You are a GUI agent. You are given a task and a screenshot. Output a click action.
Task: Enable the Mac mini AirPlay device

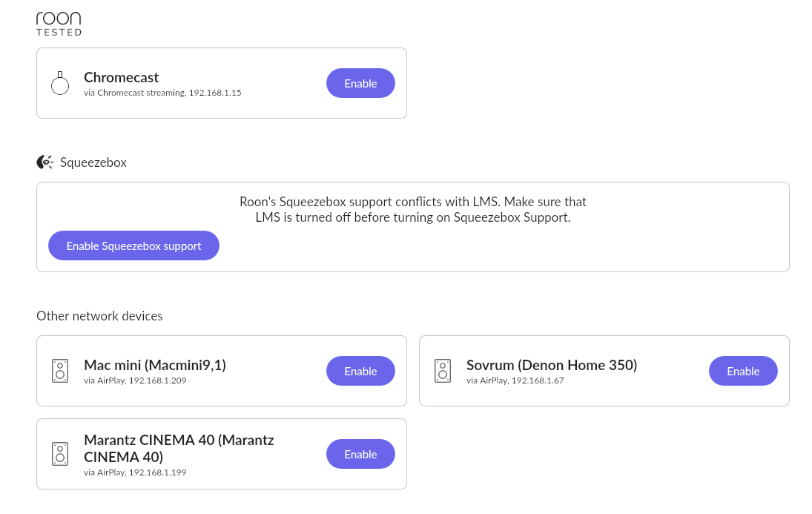point(360,371)
